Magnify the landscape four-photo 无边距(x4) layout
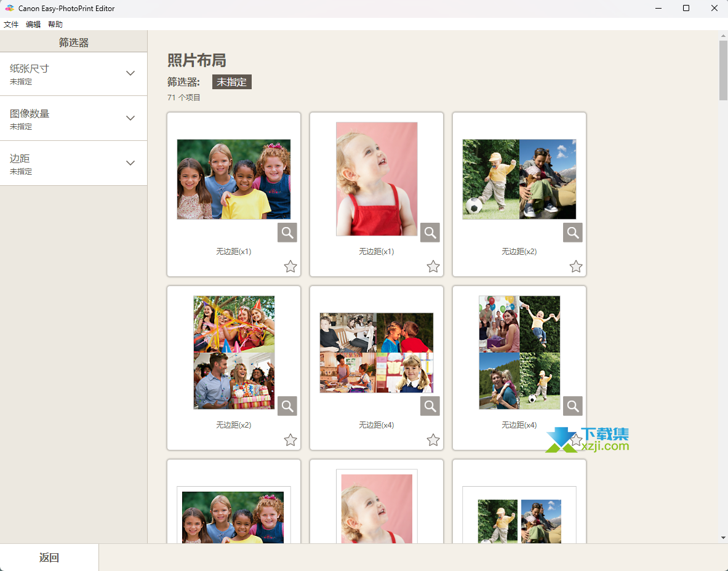 click(430, 406)
